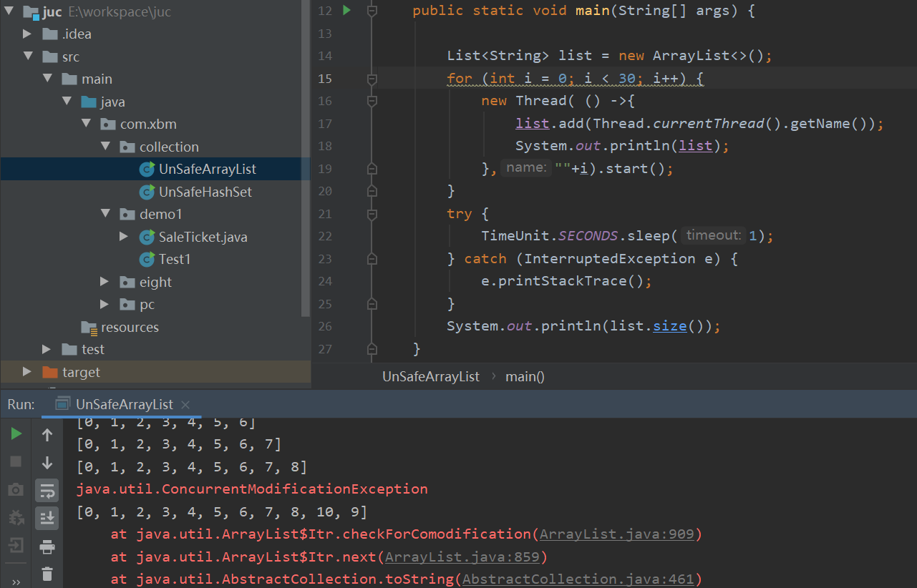
Task: Expand the eight package arrow
Action: 105,282
